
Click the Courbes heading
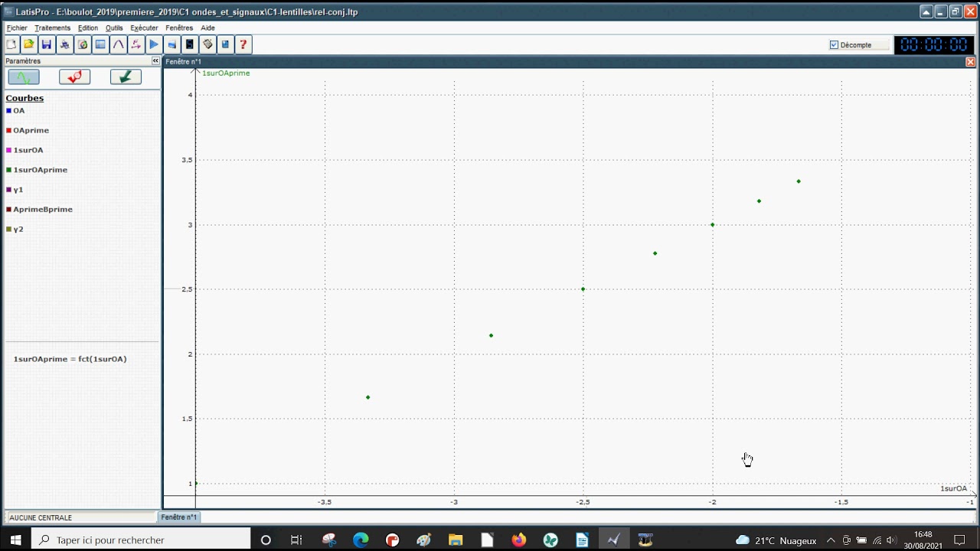tap(24, 98)
